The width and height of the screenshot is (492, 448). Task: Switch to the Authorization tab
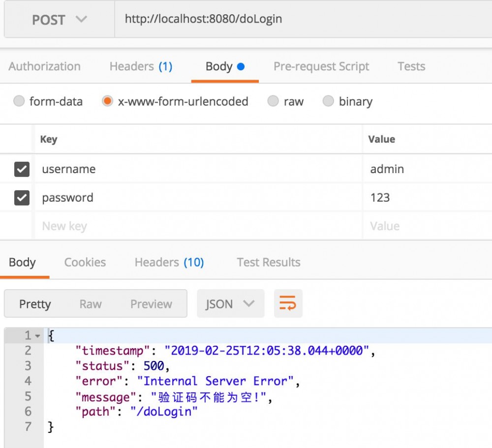pyautogui.click(x=44, y=66)
